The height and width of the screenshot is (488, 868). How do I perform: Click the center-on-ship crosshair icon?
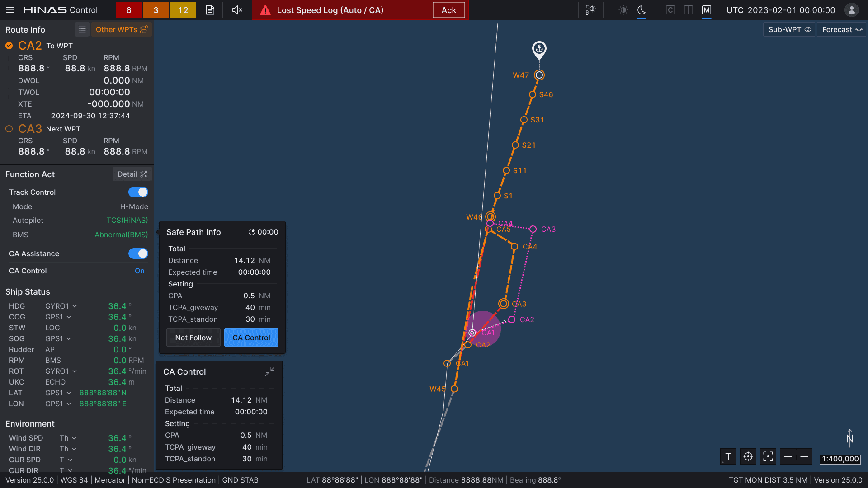click(748, 457)
